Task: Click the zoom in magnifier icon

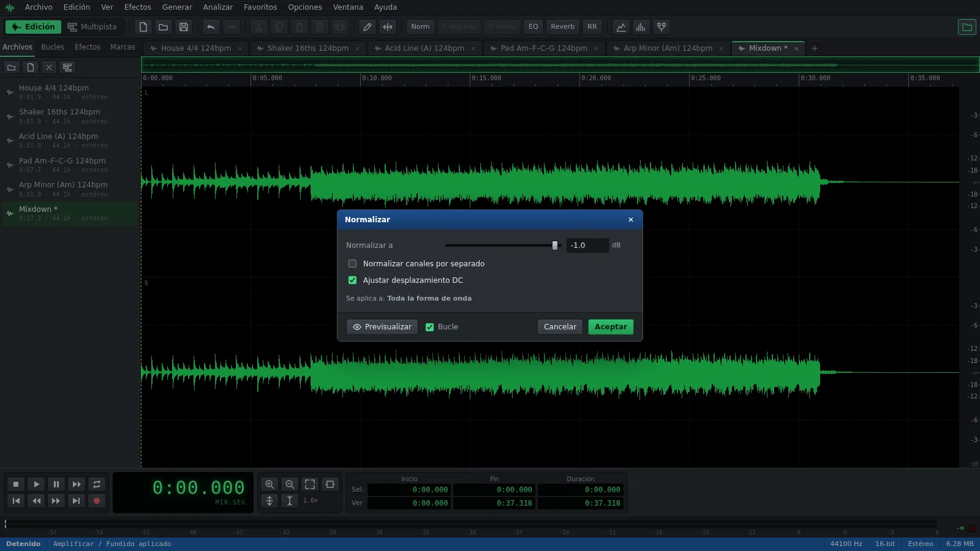Action: click(269, 484)
